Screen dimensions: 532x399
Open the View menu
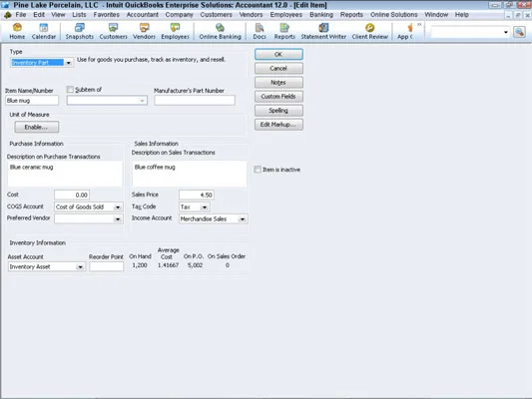[58, 15]
